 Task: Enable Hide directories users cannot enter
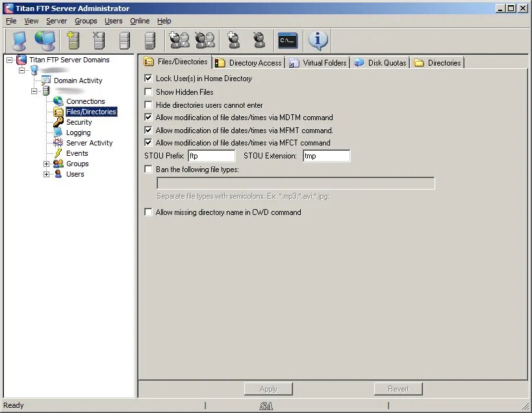click(148, 105)
